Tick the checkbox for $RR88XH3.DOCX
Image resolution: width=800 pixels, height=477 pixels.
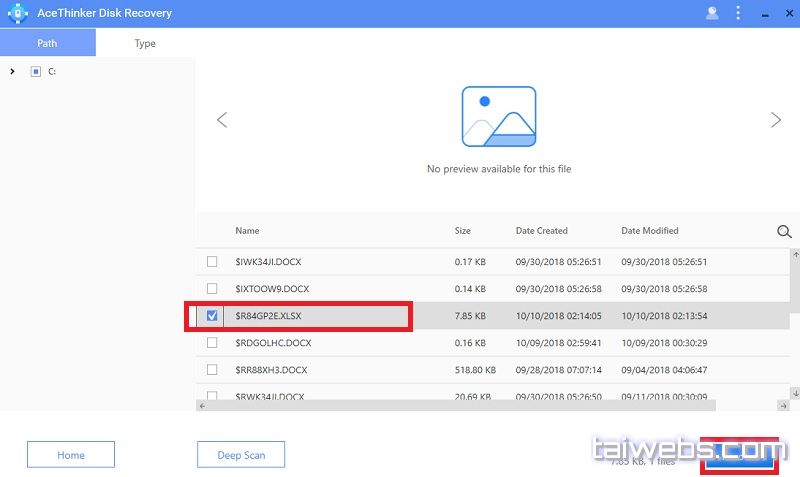pos(212,369)
